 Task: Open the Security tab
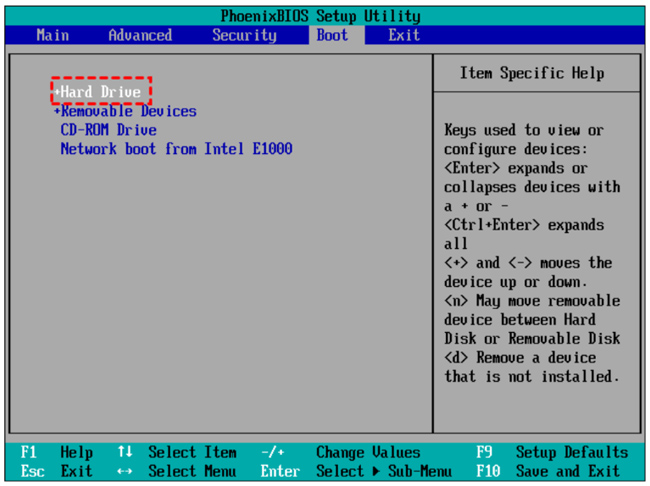click(244, 35)
